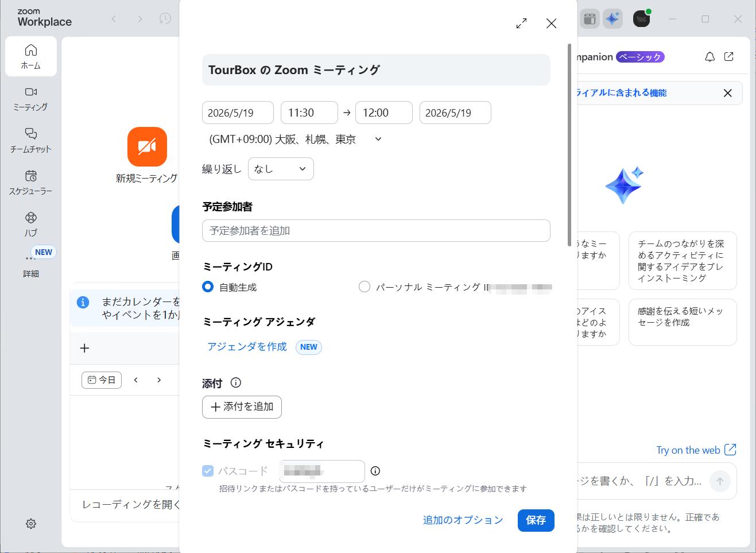Open ハブ in the sidebar
Image resolution: width=756 pixels, height=553 pixels.
click(31, 224)
